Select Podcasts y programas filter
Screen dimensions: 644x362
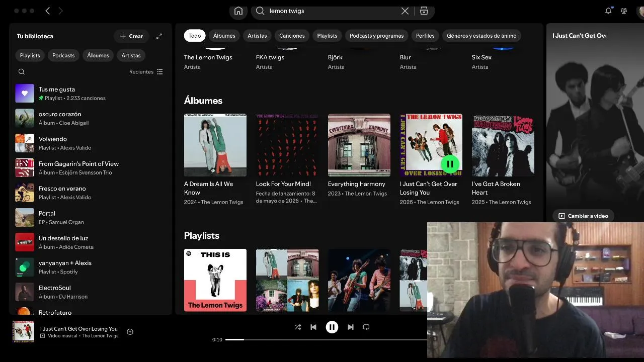pos(376,36)
